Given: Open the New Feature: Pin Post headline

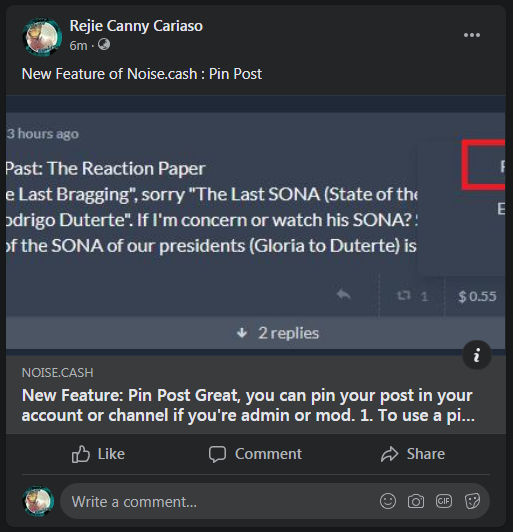Looking at the screenshot, I should point(248,405).
